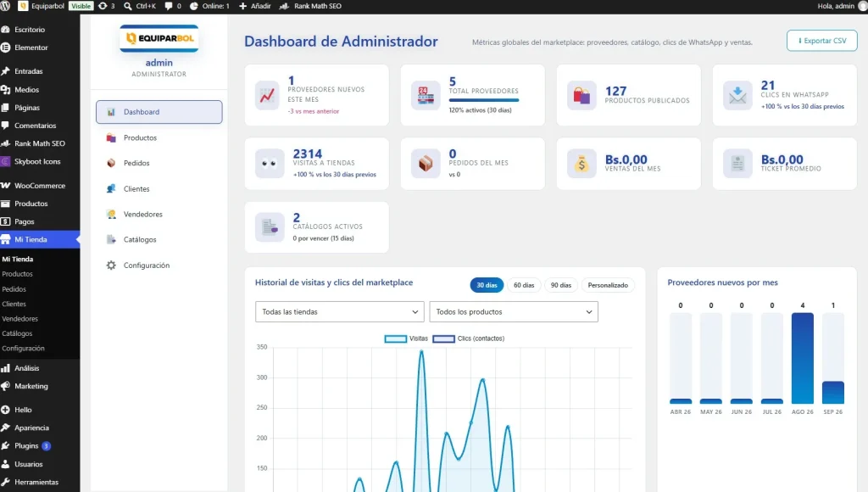Click the WordPress logo icon in admin bar

[x=5, y=6]
